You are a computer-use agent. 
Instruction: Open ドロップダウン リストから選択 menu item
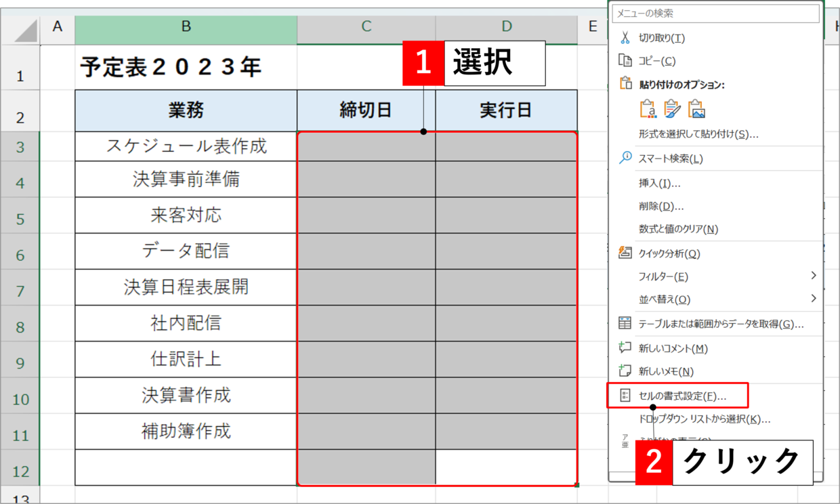pyautogui.click(x=704, y=419)
